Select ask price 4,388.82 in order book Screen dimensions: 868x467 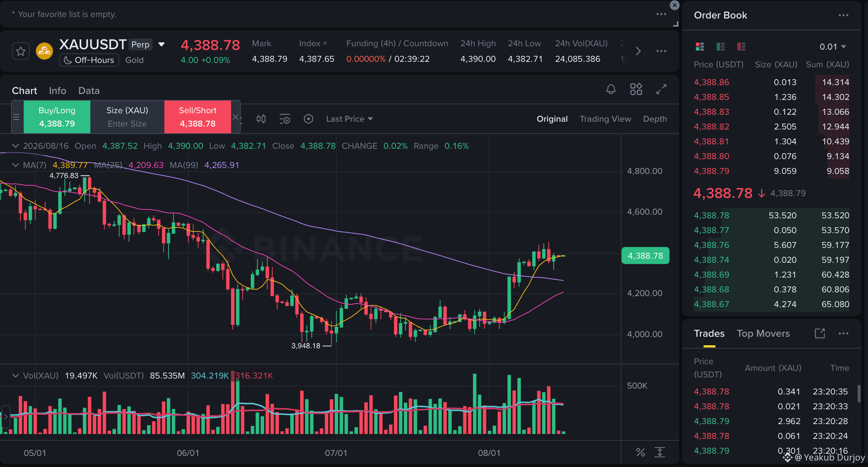(x=711, y=127)
